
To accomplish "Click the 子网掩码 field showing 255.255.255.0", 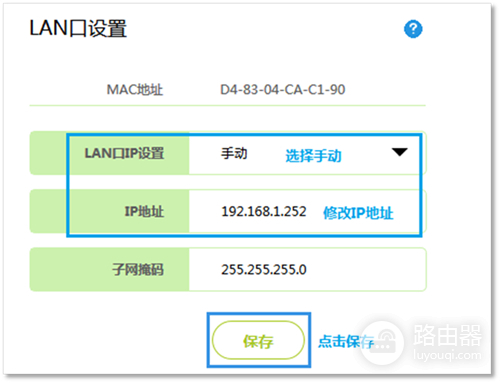I will pos(307,269).
